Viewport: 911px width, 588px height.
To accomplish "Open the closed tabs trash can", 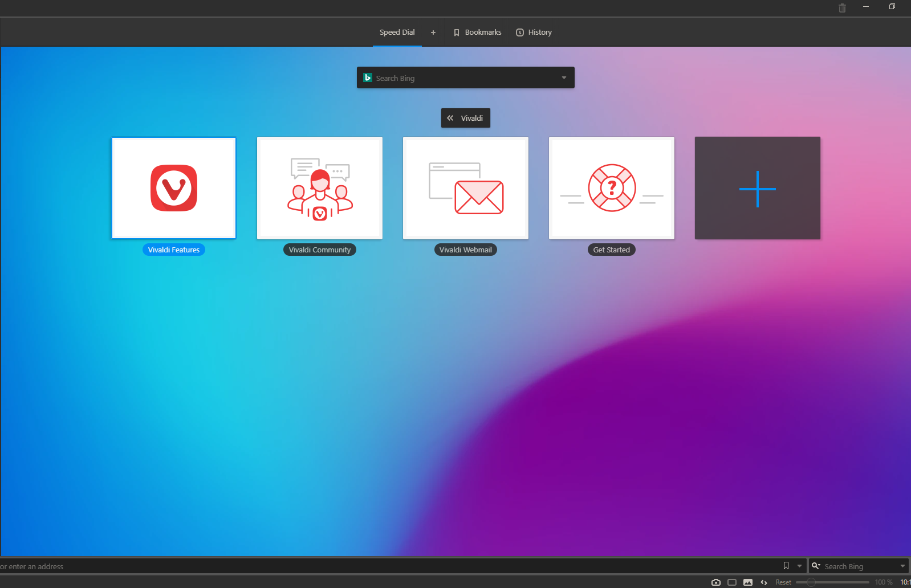I will (x=842, y=8).
